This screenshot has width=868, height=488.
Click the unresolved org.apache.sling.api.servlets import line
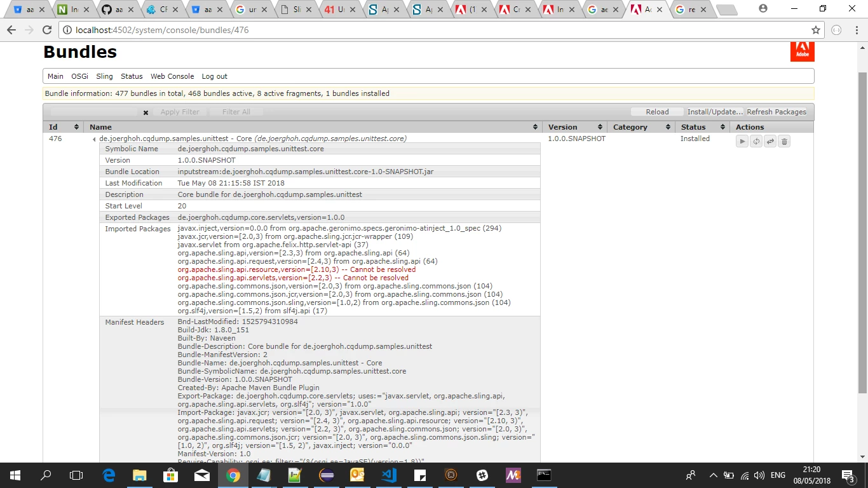point(293,278)
